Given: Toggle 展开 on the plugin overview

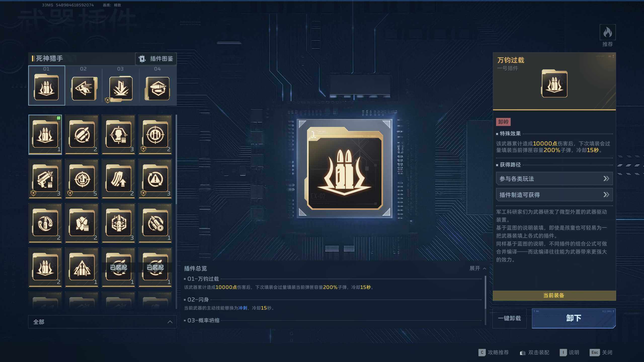Looking at the screenshot, I should click(x=478, y=268).
